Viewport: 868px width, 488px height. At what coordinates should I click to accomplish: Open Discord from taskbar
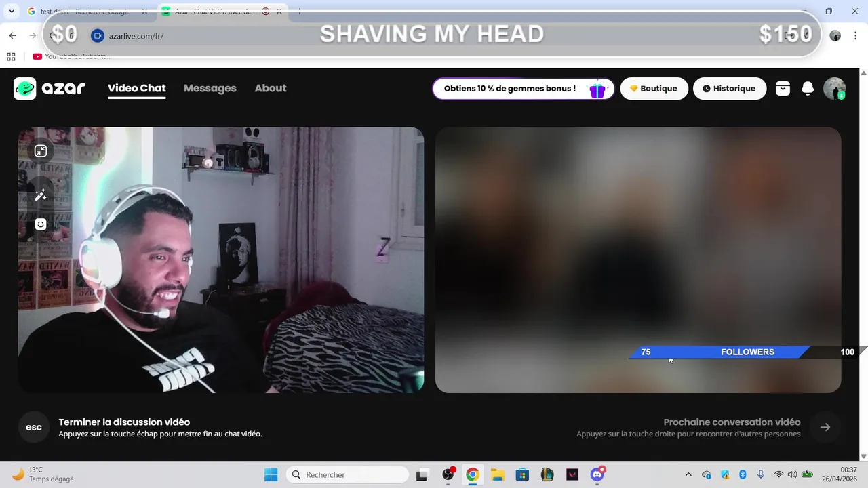click(597, 474)
